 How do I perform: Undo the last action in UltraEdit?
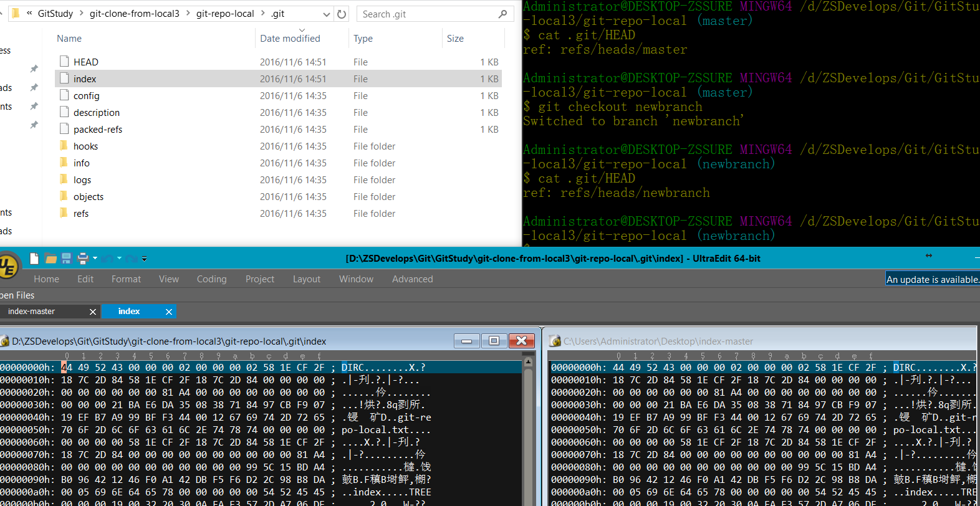[x=107, y=259]
